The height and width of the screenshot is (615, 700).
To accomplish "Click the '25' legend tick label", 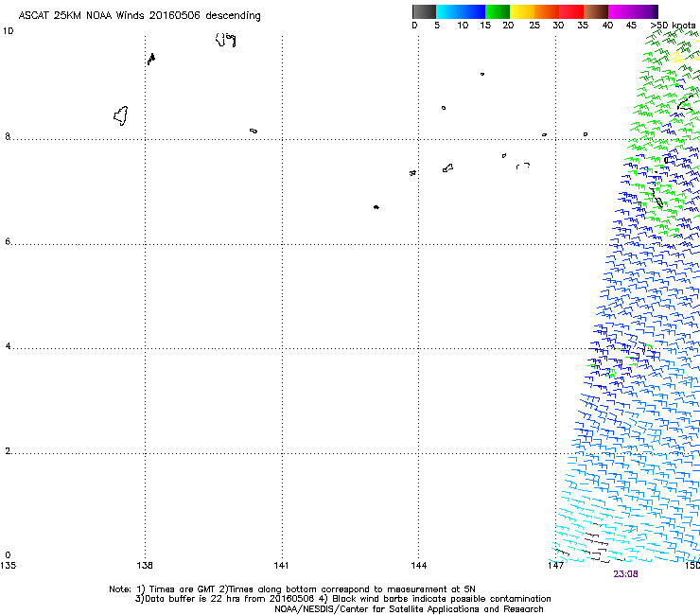I will (534, 26).
